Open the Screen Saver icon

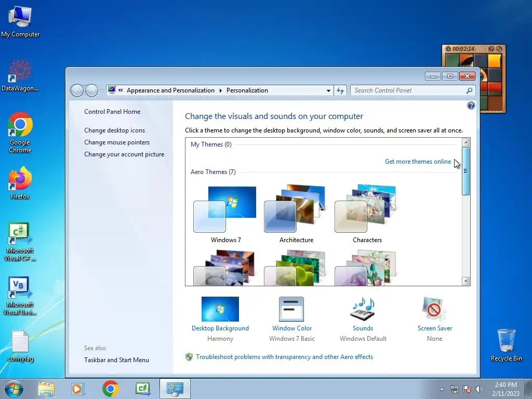coord(434,309)
